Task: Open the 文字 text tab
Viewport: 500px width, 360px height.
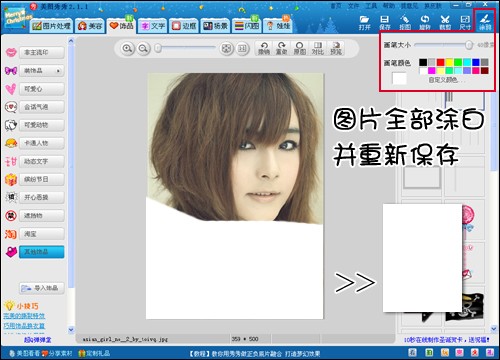Action: (x=153, y=26)
